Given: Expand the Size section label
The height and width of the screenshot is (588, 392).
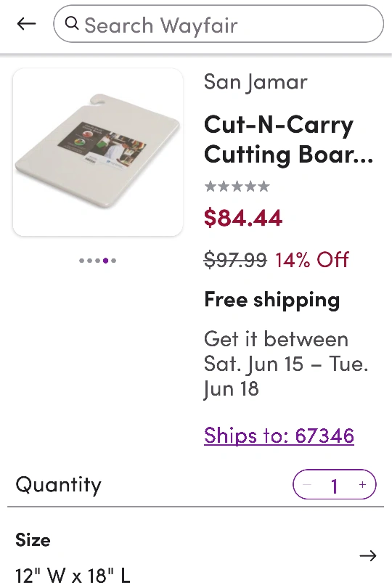Looking at the screenshot, I should coord(33,540).
